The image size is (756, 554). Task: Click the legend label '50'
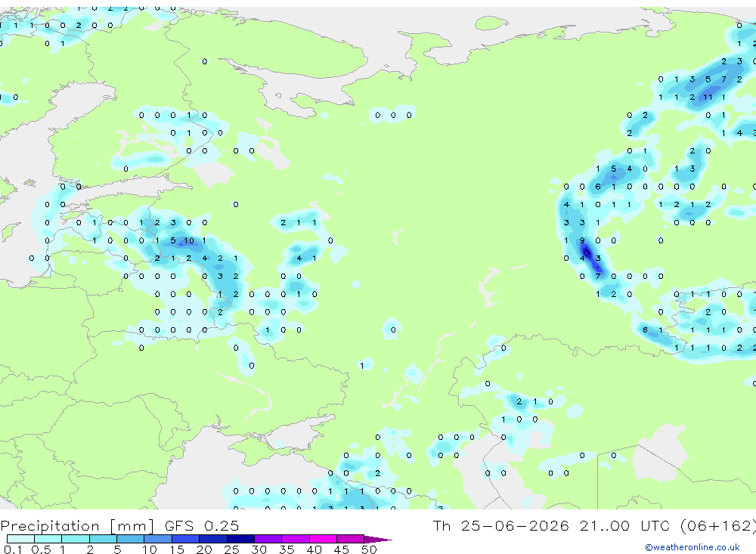click(369, 549)
